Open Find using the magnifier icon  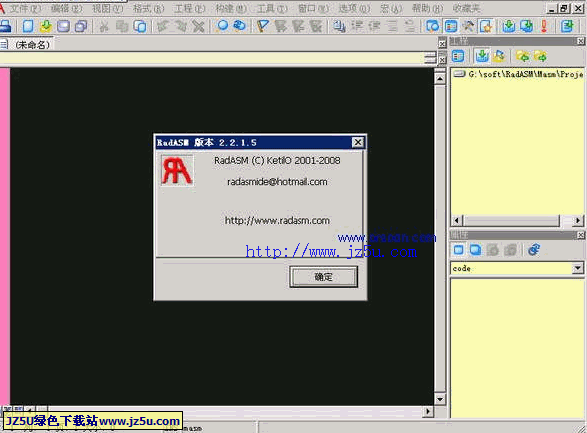coord(222,26)
